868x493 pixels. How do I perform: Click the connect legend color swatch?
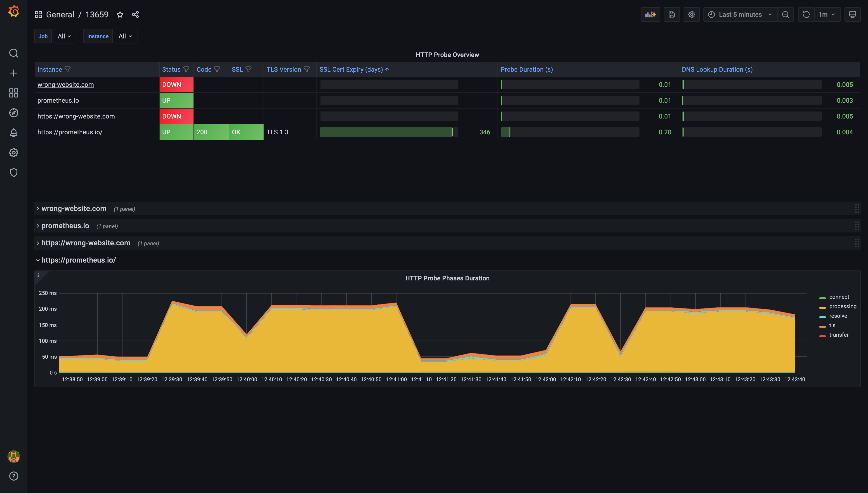822,298
